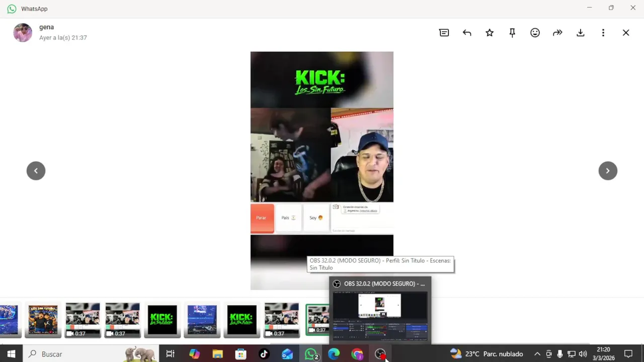Screen dimensions: 644x362
Task: Open Outlook from the taskbar
Action: [x=287, y=354]
